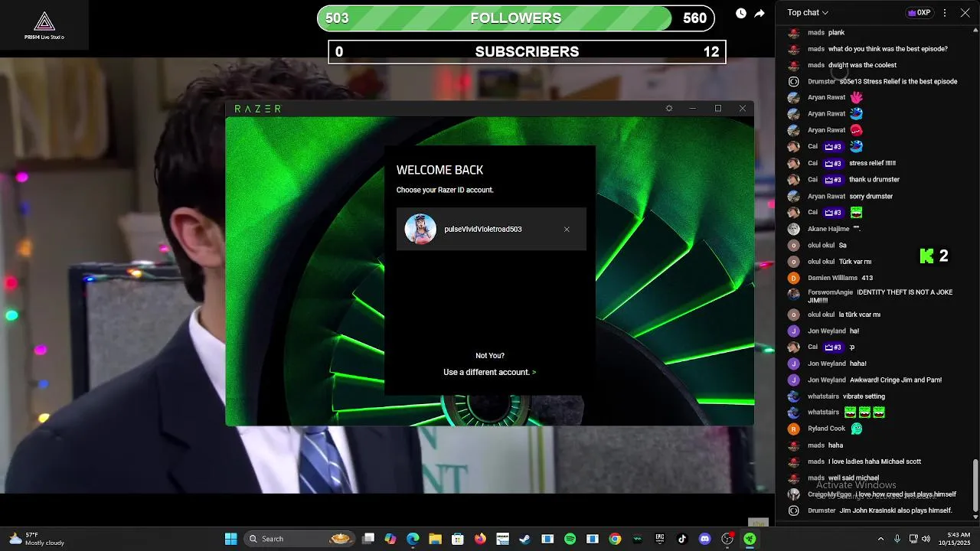Screen dimensions: 980x551
Task: Open the network tray icon
Action: pos(913,539)
